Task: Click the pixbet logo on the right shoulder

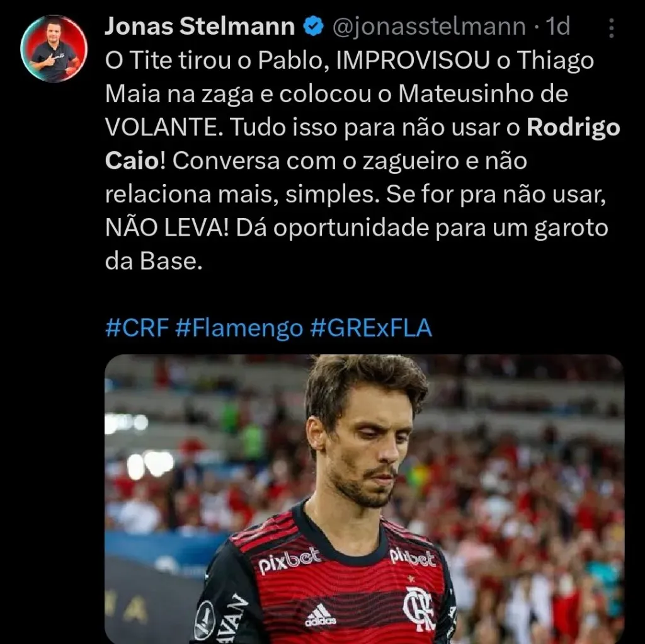Action: (x=413, y=557)
